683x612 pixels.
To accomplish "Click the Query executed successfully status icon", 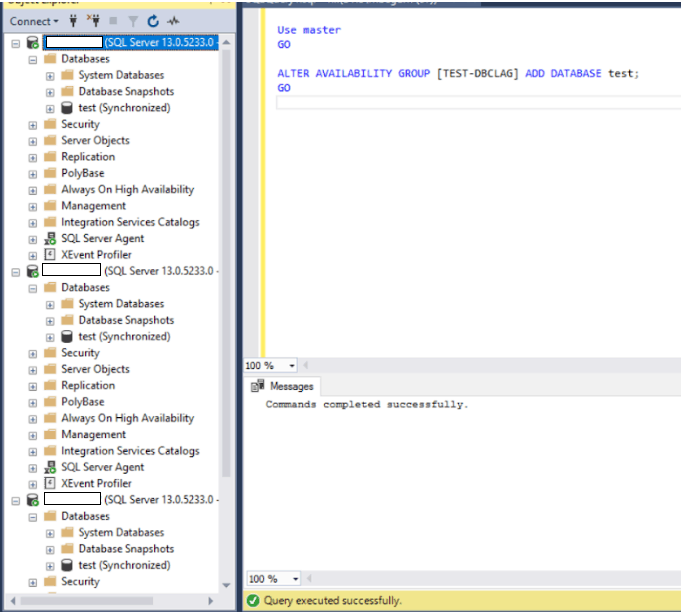I will tap(253, 601).
